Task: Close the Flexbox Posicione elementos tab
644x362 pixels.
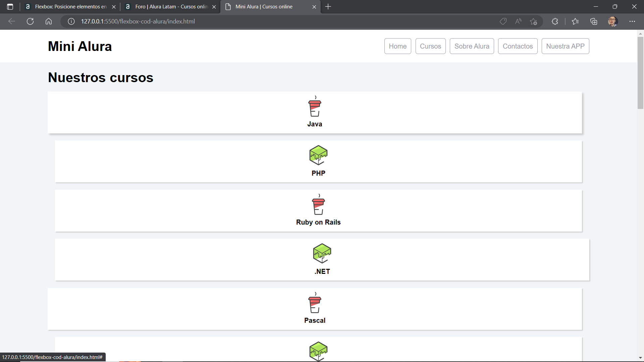Action: coord(114,7)
